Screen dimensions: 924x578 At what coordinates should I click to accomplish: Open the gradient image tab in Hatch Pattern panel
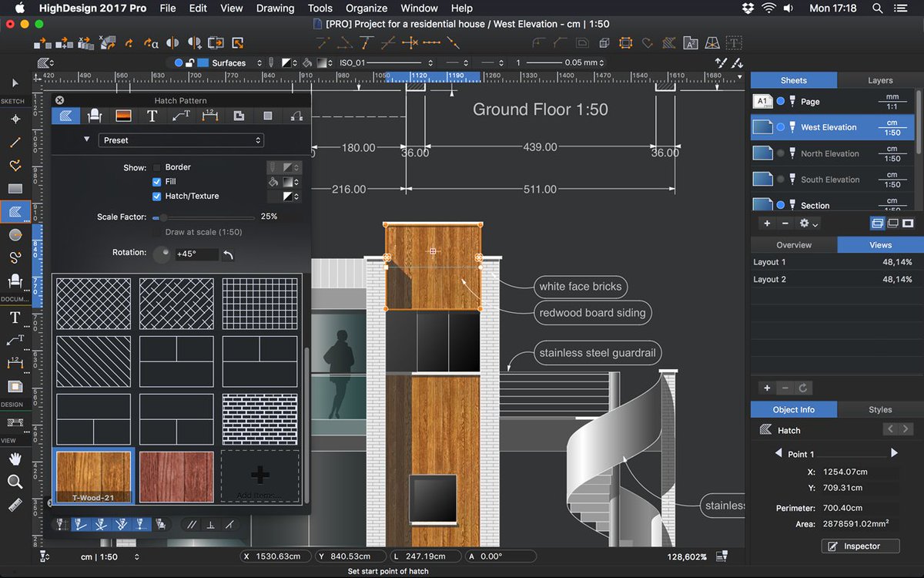pyautogui.click(x=123, y=116)
